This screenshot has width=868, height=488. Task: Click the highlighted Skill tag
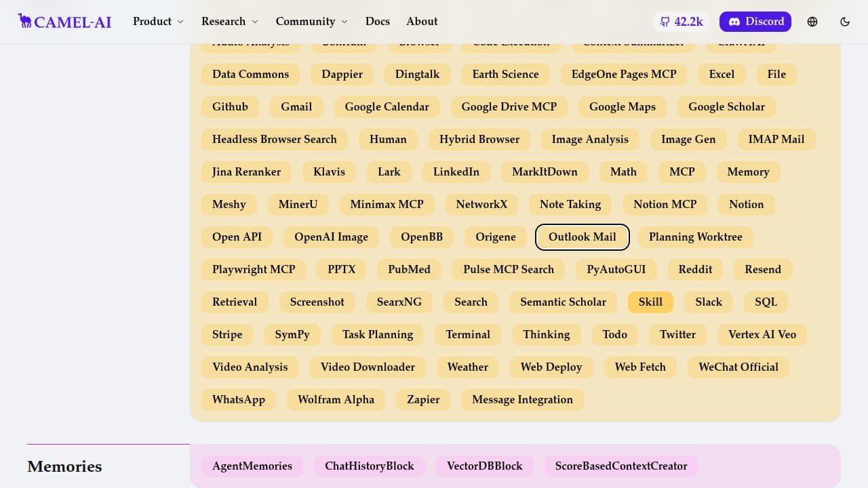click(650, 302)
